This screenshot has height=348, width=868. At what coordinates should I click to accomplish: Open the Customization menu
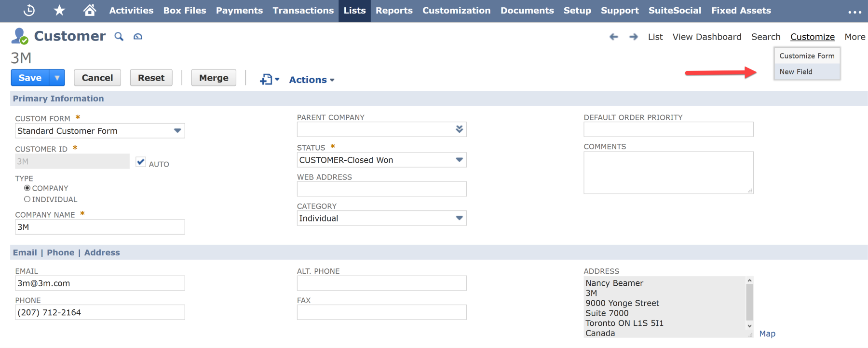point(456,10)
